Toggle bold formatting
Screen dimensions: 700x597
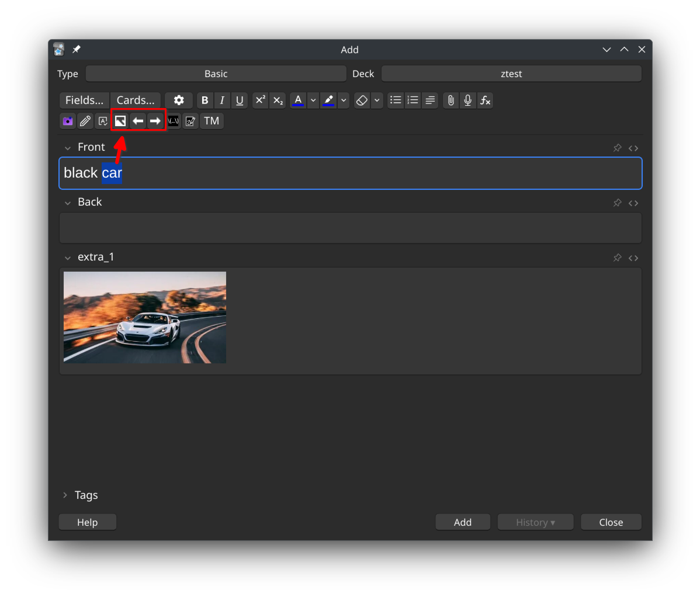pyautogui.click(x=205, y=100)
